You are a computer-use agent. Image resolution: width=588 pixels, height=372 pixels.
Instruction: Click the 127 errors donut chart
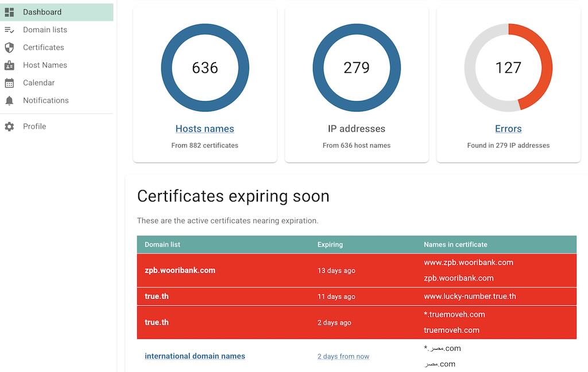(508, 68)
